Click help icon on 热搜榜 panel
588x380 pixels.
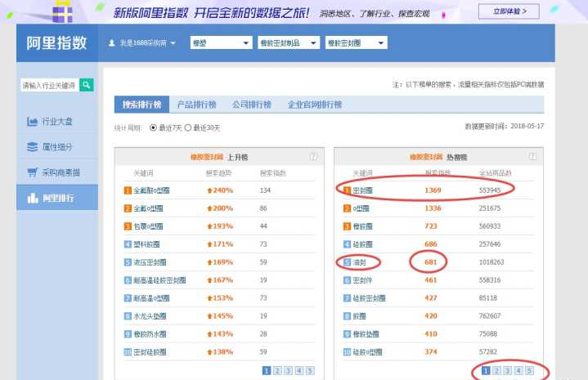click(532, 157)
